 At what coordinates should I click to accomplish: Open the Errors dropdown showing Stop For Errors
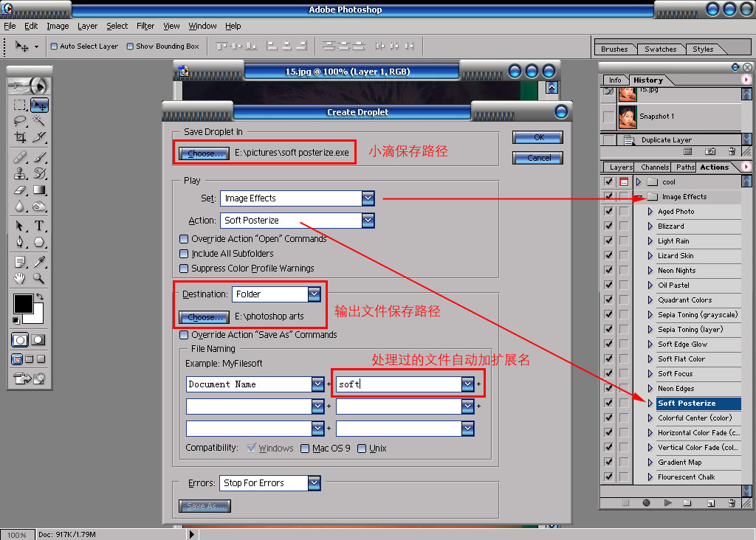tap(314, 482)
